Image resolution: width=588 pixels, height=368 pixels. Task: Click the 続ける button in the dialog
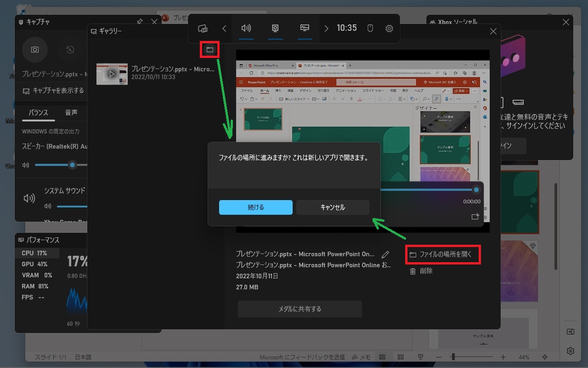click(256, 207)
